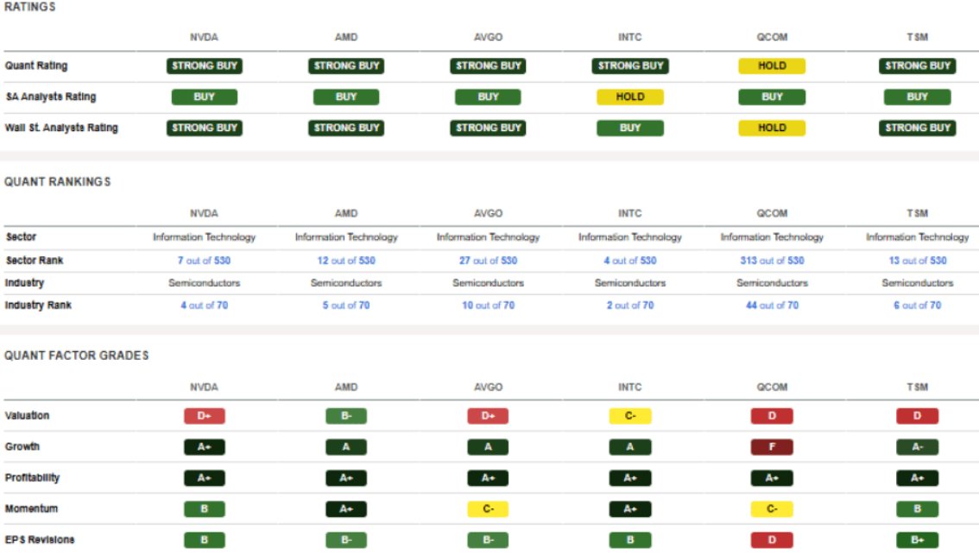
Task: Open NVDA industry rank 4 out of 70
Action: [204, 305]
